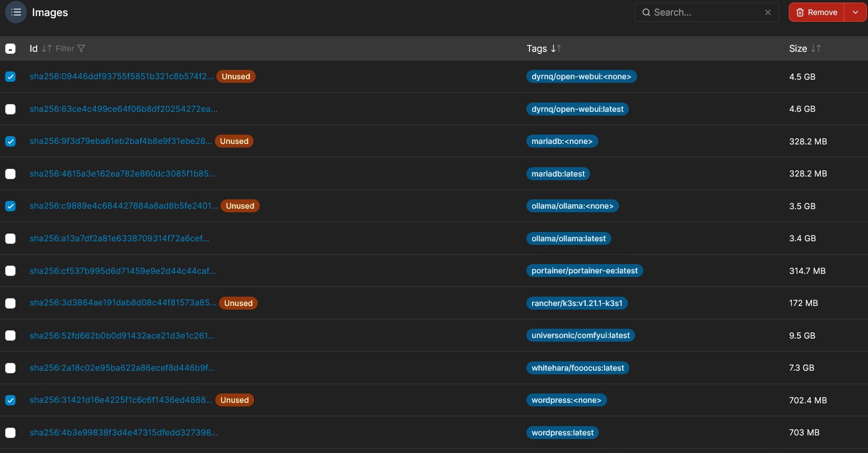Open image sha256:63ce4c499ce64f06b8df20254272ea details

tap(123, 109)
